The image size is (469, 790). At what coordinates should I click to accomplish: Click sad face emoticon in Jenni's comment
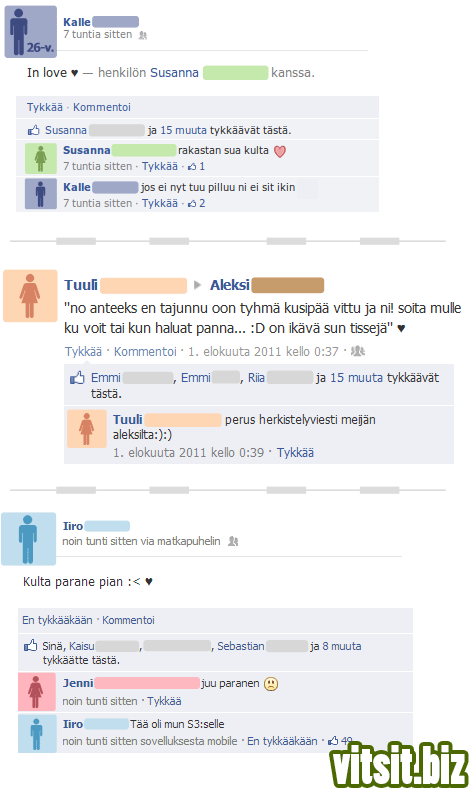point(271,684)
